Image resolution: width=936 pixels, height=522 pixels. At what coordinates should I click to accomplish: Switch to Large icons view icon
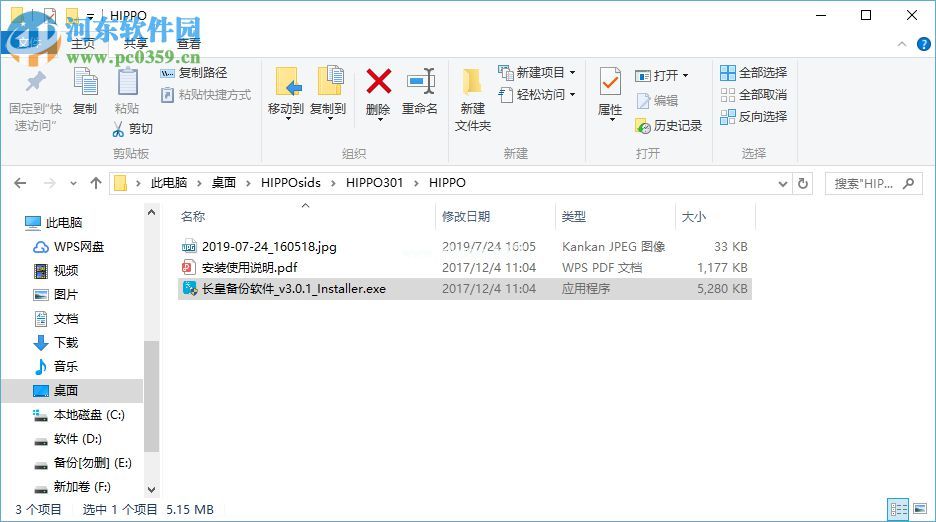point(920,509)
